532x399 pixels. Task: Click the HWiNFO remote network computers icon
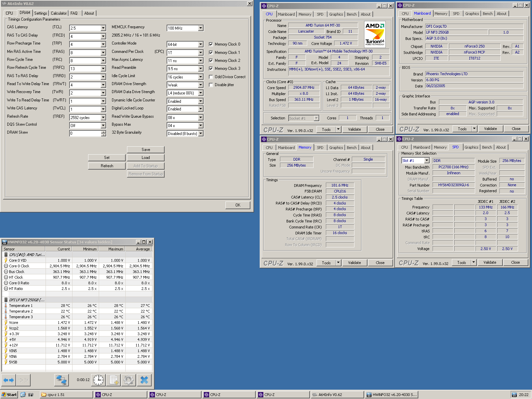(x=61, y=380)
